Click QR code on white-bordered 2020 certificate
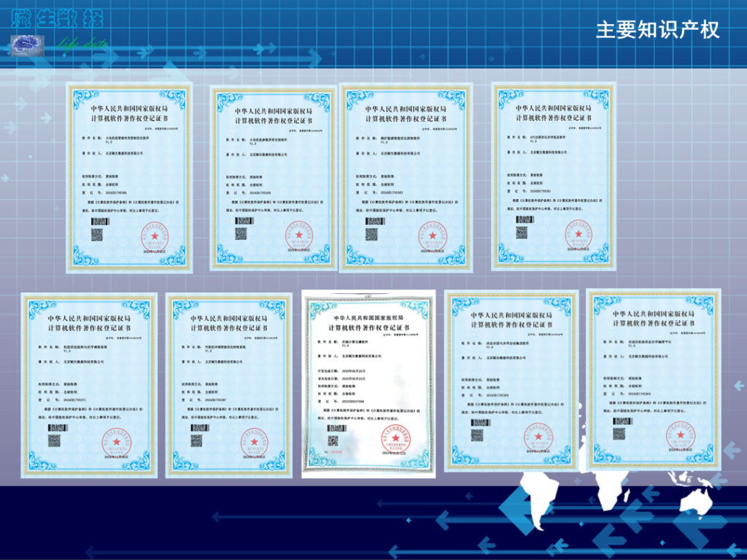This screenshot has height=560, width=747. tap(335, 439)
